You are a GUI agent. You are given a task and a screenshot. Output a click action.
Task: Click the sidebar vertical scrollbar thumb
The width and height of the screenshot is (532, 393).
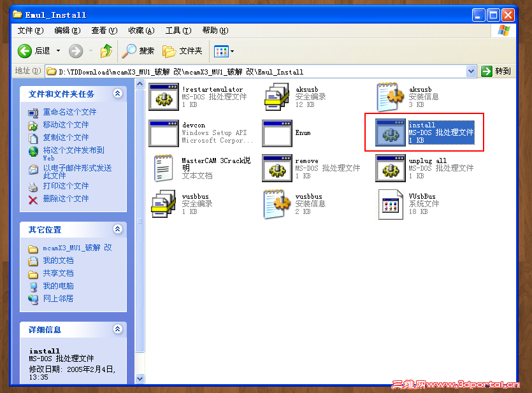[140, 221]
